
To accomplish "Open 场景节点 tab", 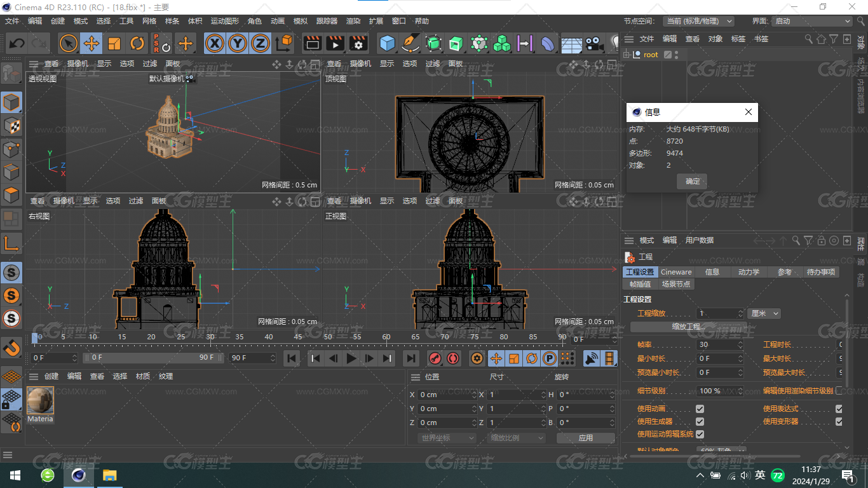I will click(675, 284).
